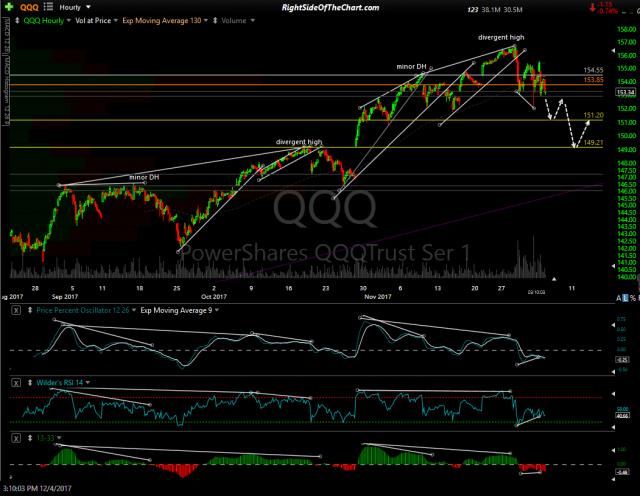Expand the Exp Moving Average 9 dropdown
Viewport: 640px width, 496px height.
point(216,310)
